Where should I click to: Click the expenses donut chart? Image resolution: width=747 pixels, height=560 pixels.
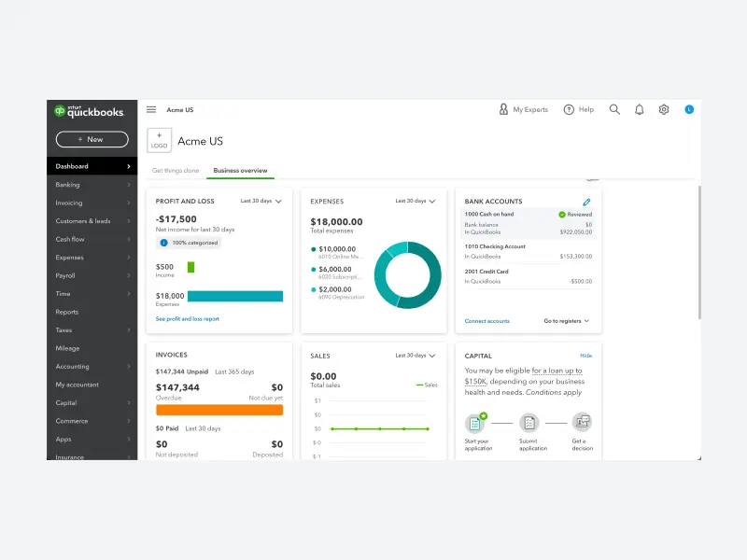tap(407, 275)
